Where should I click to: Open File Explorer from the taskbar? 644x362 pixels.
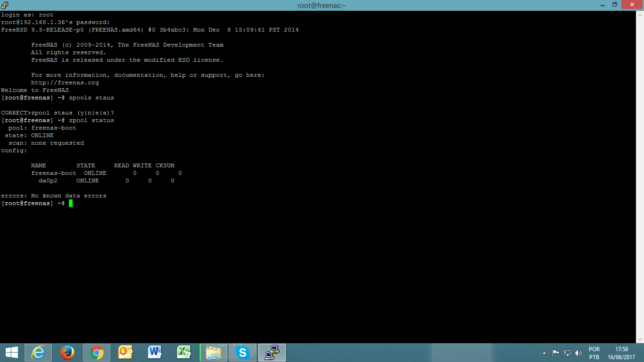point(214,353)
